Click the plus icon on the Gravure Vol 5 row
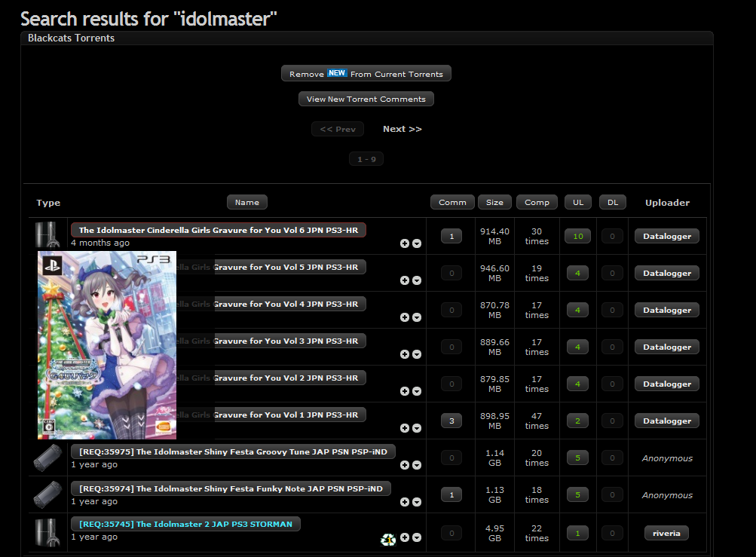Screen dimensions: 756x557 tap(405, 280)
